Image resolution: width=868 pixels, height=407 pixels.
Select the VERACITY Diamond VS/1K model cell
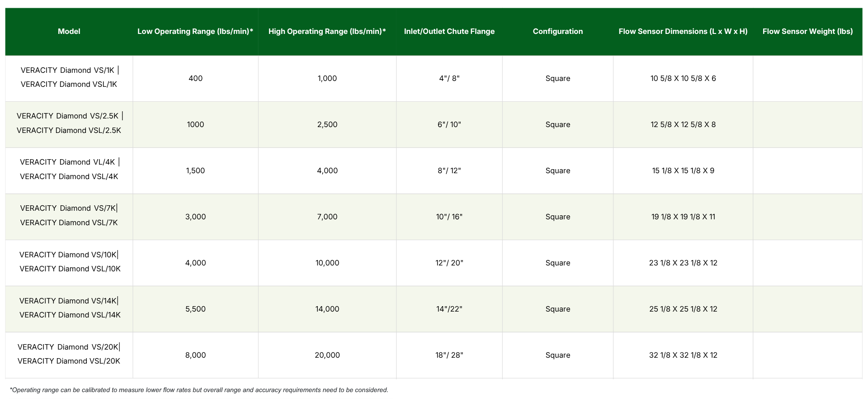[x=69, y=71]
